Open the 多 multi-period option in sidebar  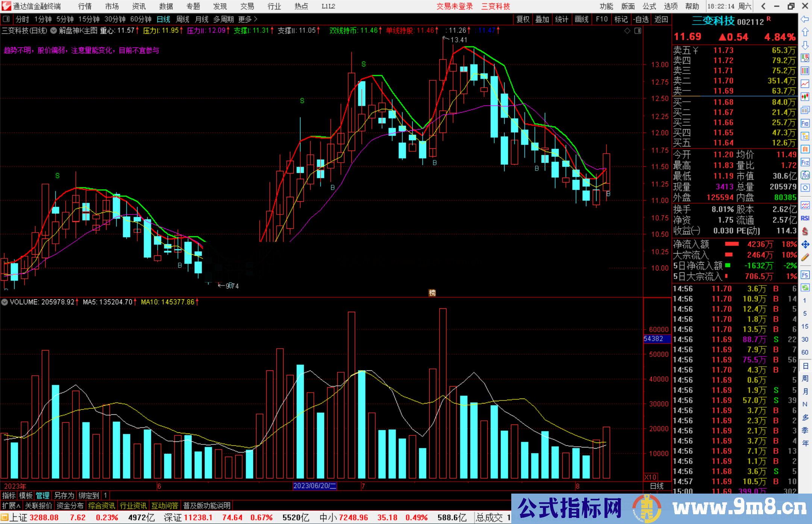pos(805,417)
